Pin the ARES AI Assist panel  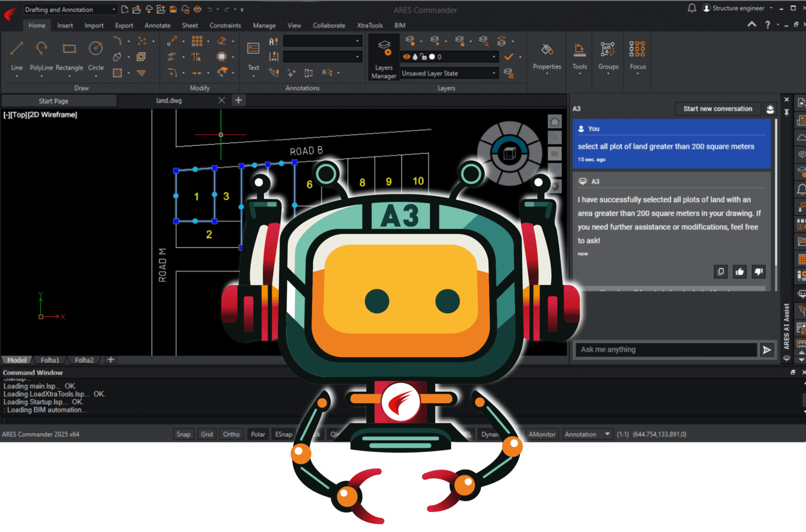tap(786, 112)
